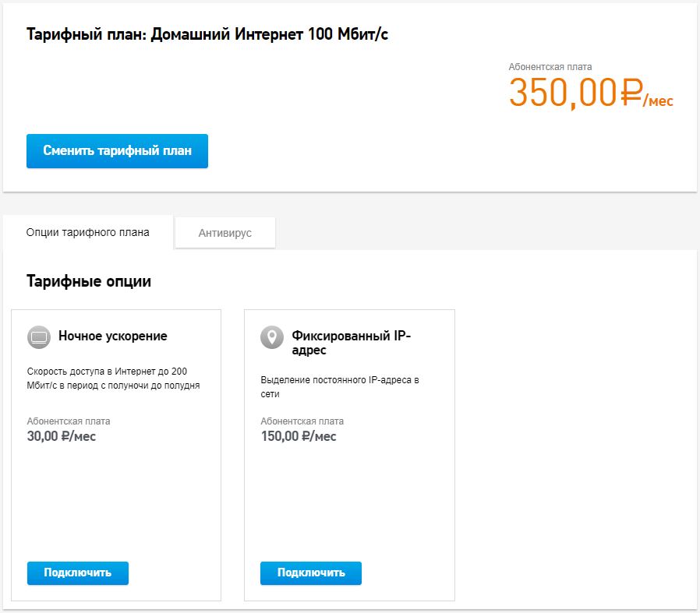
Task: Click Абонентская плата label in Ночное ускорение card
Action: pyautogui.click(x=69, y=421)
